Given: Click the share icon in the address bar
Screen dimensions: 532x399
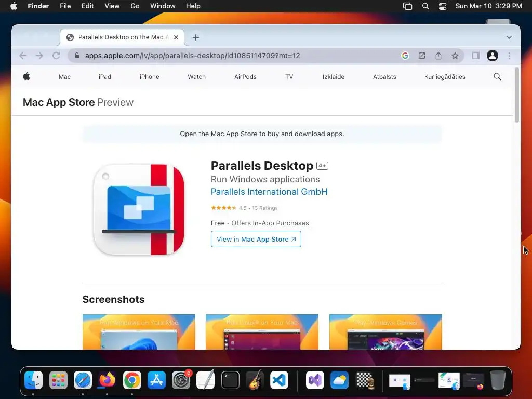Looking at the screenshot, I should pyautogui.click(x=438, y=56).
